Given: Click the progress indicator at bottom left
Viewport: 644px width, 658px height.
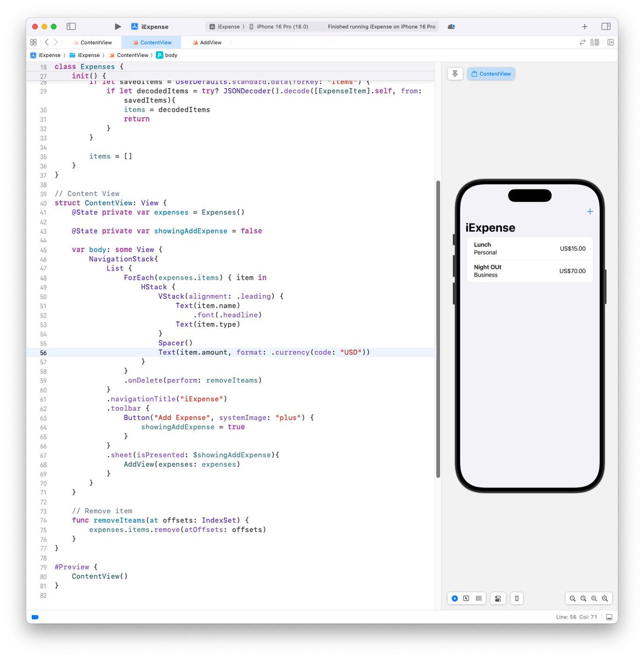Looking at the screenshot, I should tap(35, 617).
